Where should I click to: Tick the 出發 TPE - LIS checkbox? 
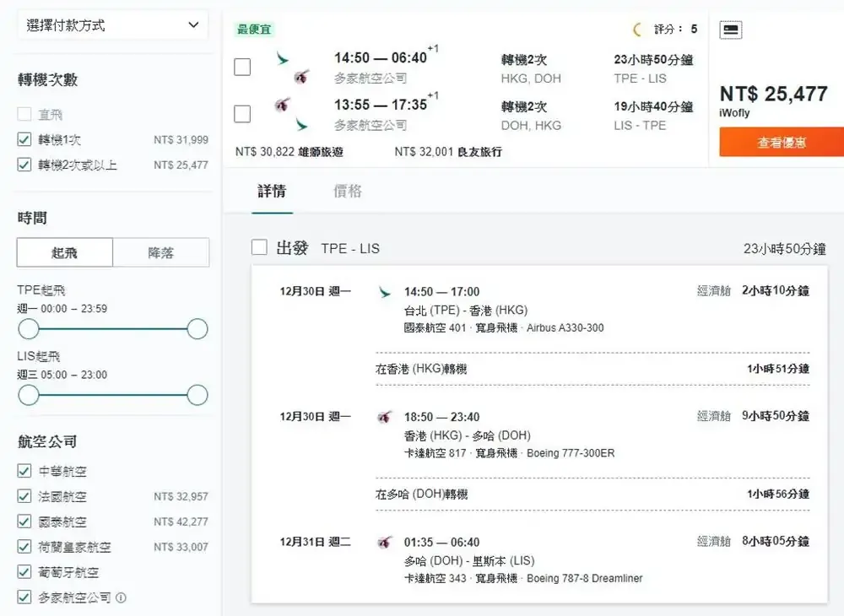pyautogui.click(x=260, y=248)
